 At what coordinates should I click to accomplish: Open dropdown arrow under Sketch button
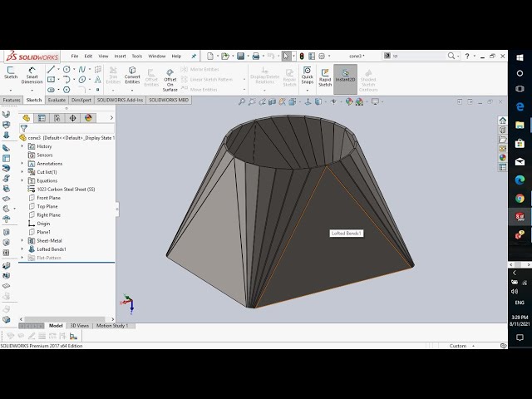pyautogui.click(x=11, y=91)
